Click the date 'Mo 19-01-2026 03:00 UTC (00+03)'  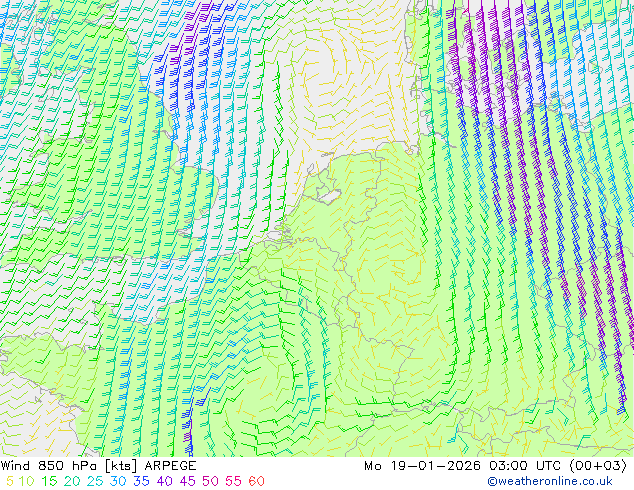coord(495,466)
